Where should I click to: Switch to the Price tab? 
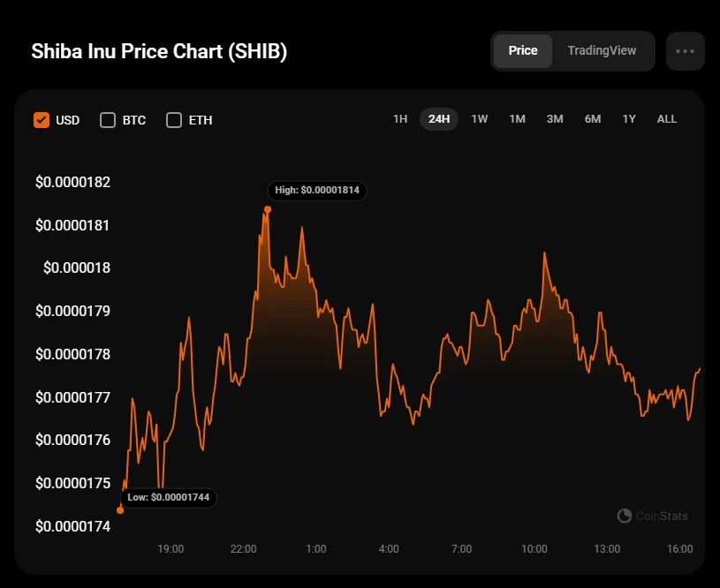pos(523,51)
